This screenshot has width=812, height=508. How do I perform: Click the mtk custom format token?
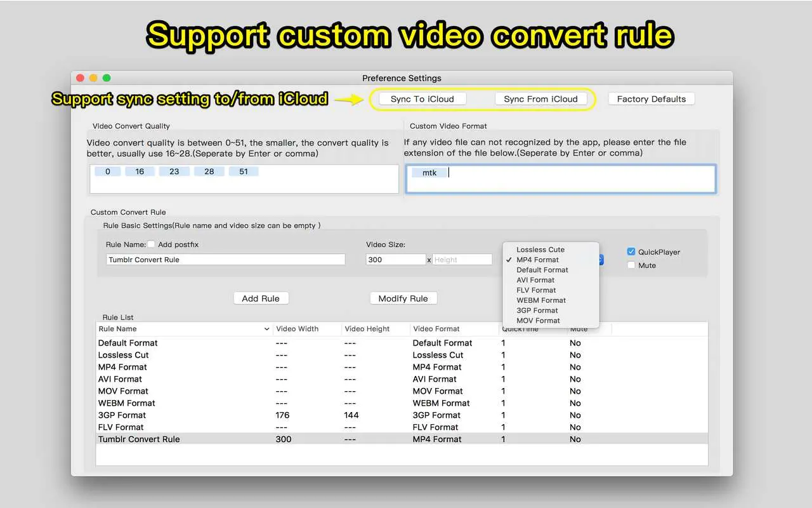coord(429,173)
